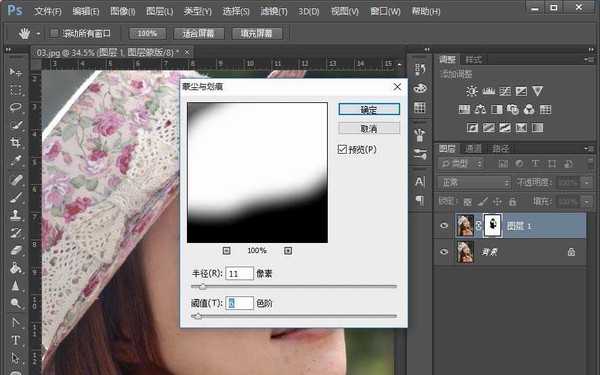Select the Rectangular Marquee tool
The height and width of the screenshot is (375, 600).
(x=16, y=90)
